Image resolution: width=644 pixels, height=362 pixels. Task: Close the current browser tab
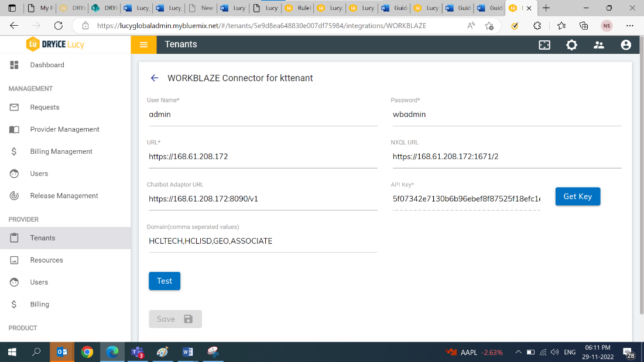click(x=529, y=8)
